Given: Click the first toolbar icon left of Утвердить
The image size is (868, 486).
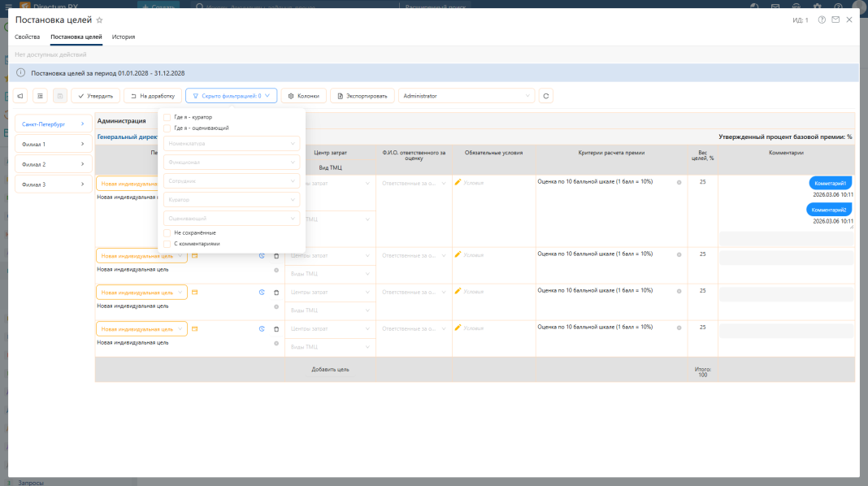Looking at the screenshot, I should [20, 96].
